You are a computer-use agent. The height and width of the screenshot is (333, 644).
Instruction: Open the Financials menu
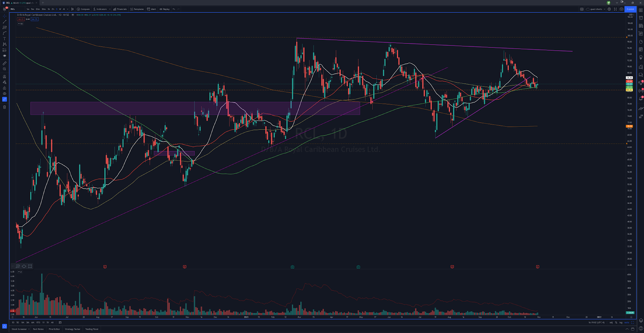120,9
